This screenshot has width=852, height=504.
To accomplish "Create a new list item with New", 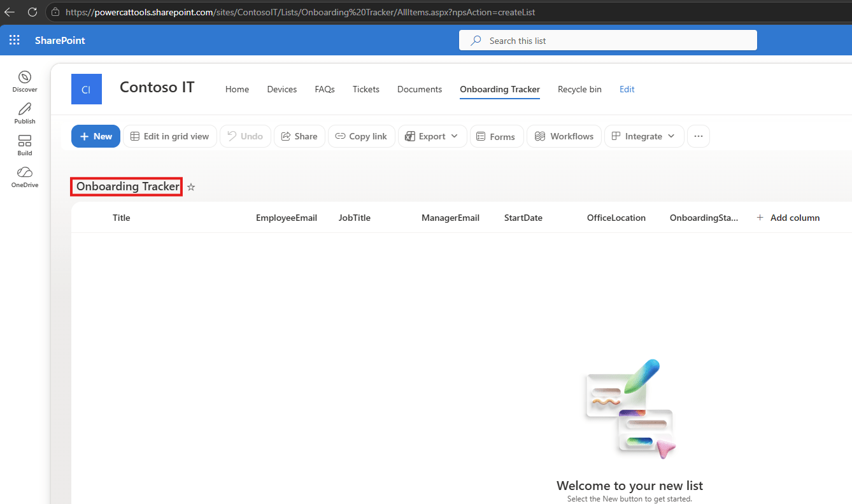I will [x=96, y=136].
